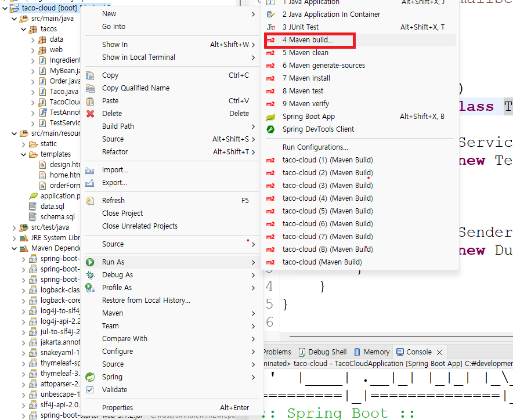
Task: Launch as Spring Boot App
Action: tap(360, 117)
